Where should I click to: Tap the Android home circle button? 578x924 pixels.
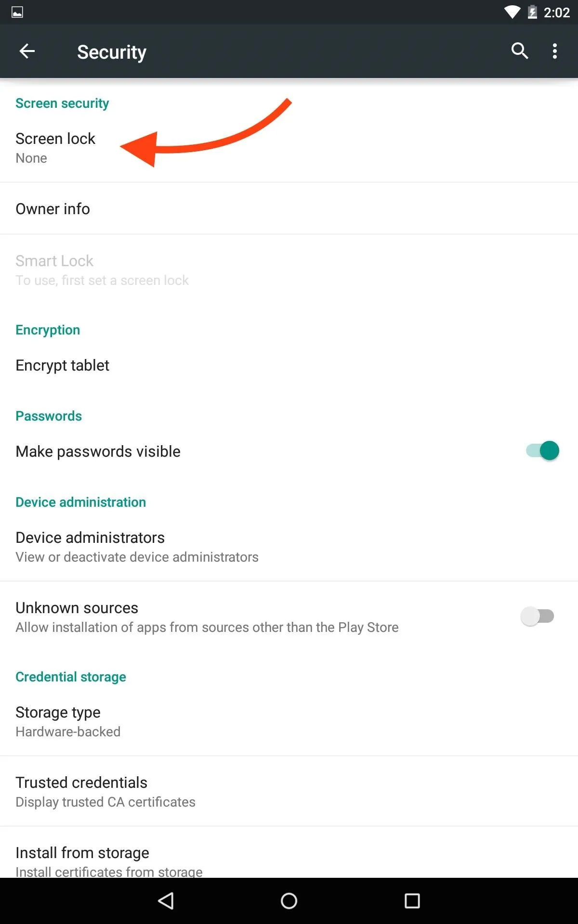click(x=289, y=901)
